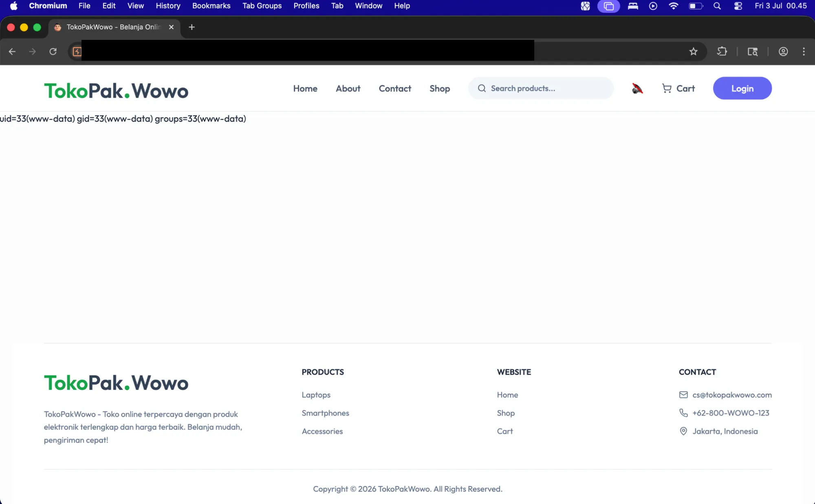Open the Profiles menu
Viewport: 815px width, 504px height.
(x=306, y=6)
